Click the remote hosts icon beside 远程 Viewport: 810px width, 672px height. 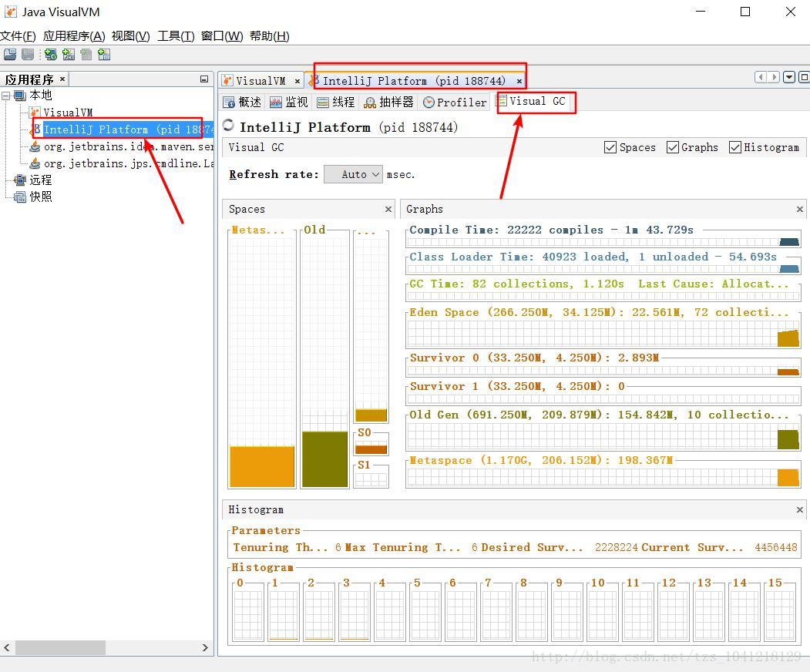(19, 180)
